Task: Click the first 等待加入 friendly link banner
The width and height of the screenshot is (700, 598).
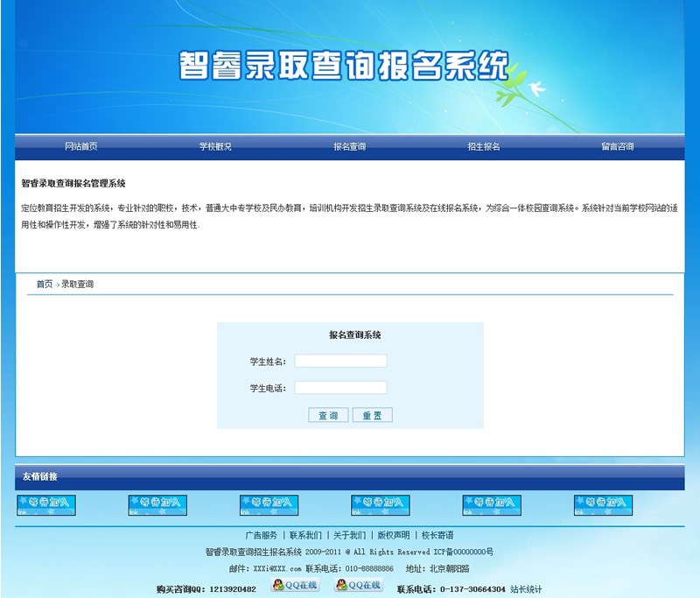Action: (46, 505)
